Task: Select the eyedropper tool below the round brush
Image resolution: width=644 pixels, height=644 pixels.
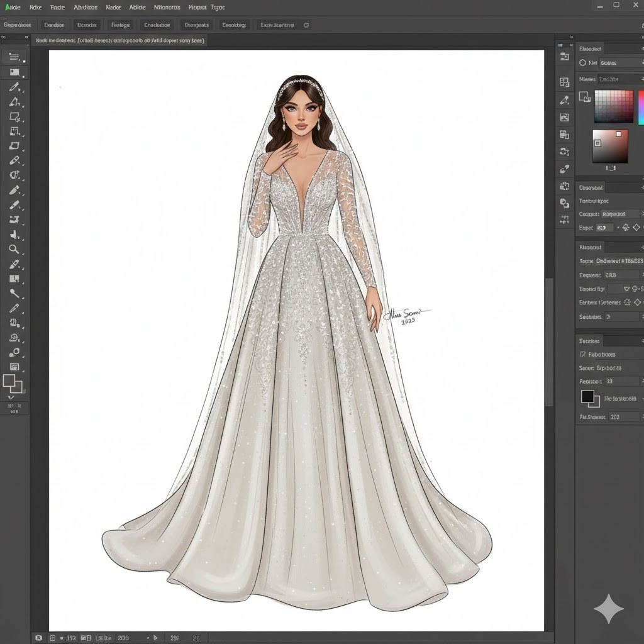Action: (x=14, y=308)
